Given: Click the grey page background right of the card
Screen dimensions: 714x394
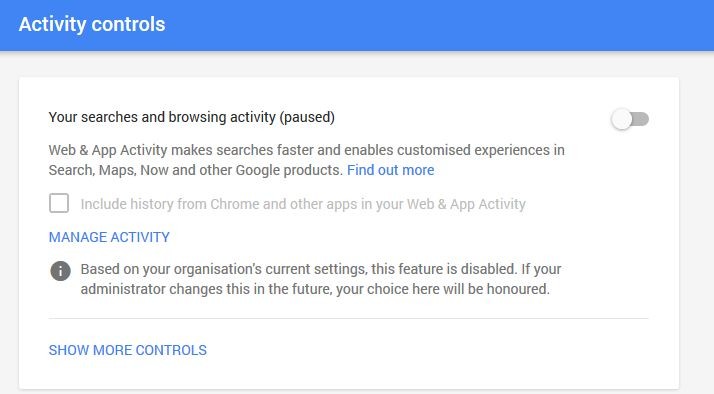Looking at the screenshot, I should point(696,228).
